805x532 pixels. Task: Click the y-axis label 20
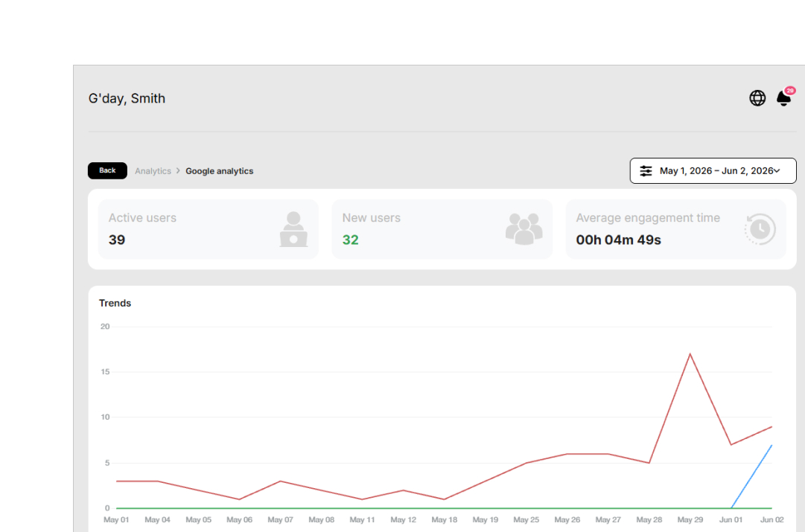tap(105, 327)
